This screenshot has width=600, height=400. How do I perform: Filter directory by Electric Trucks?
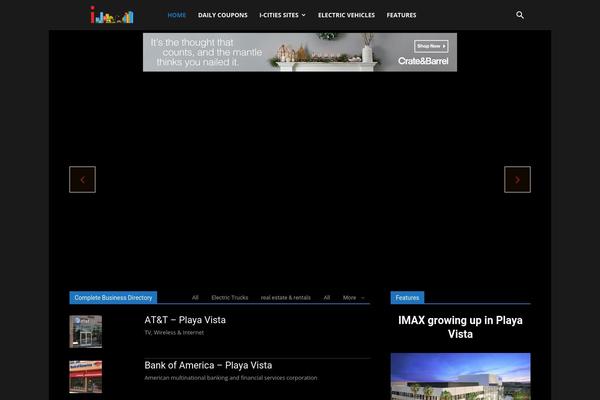coord(230,297)
